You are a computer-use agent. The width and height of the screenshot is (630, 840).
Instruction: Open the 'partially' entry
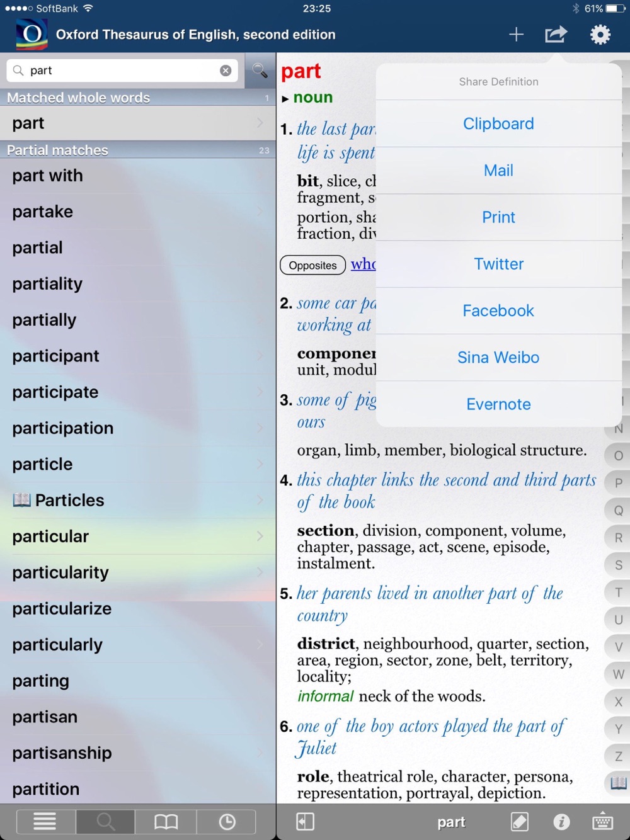point(137,320)
